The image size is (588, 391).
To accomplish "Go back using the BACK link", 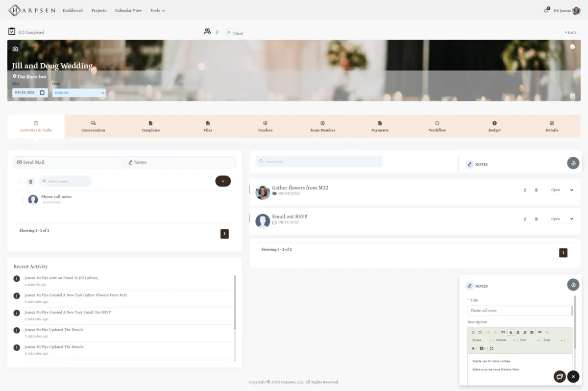I will [x=571, y=32].
